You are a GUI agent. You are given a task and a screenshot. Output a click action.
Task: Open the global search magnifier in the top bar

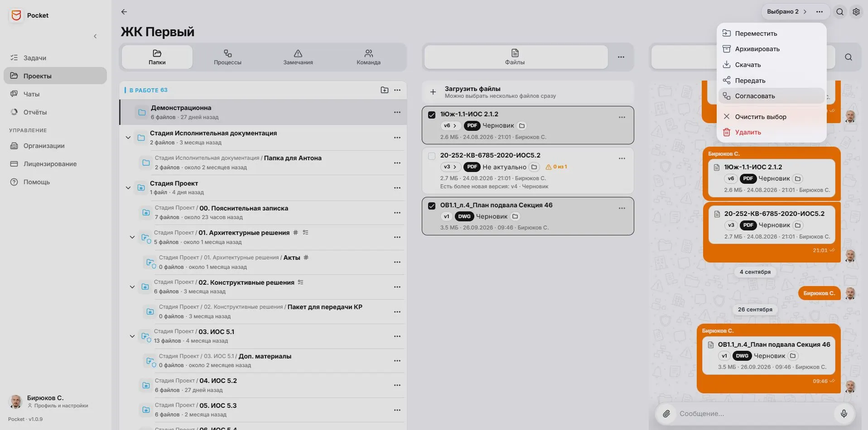click(x=840, y=12)
